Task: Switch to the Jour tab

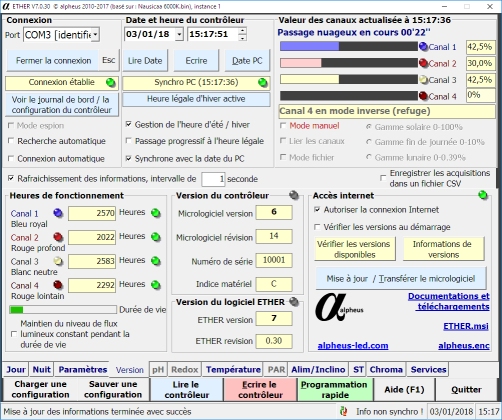Action: click(x=16, y=370)
